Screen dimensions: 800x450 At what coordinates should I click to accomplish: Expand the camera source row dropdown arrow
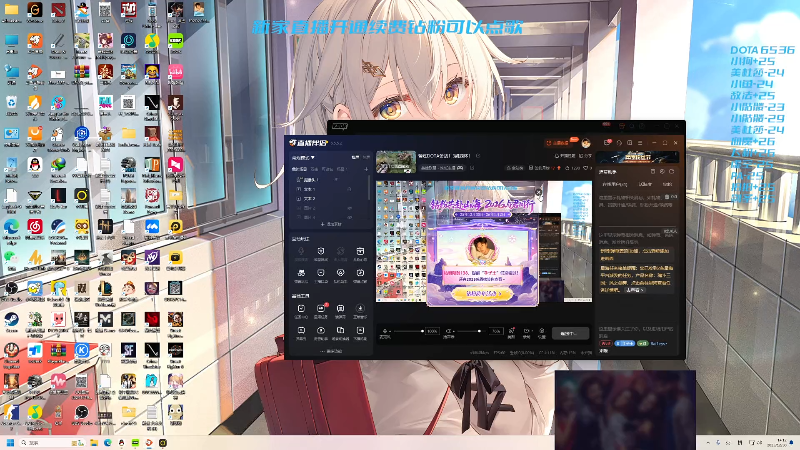pyautogui.click(x=336, y=180)
